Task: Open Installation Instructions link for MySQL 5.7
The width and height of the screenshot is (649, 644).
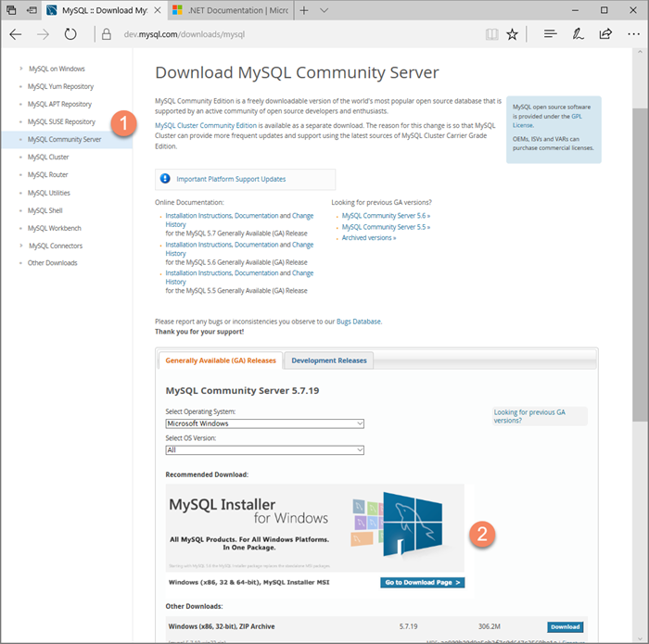Action: click(x=199, y=216)
